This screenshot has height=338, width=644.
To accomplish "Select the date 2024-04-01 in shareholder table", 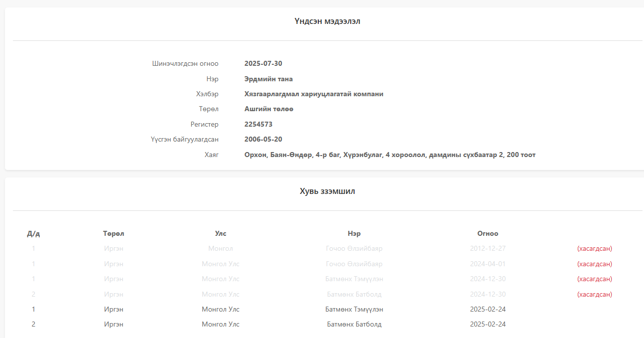I will click(488, 264).
